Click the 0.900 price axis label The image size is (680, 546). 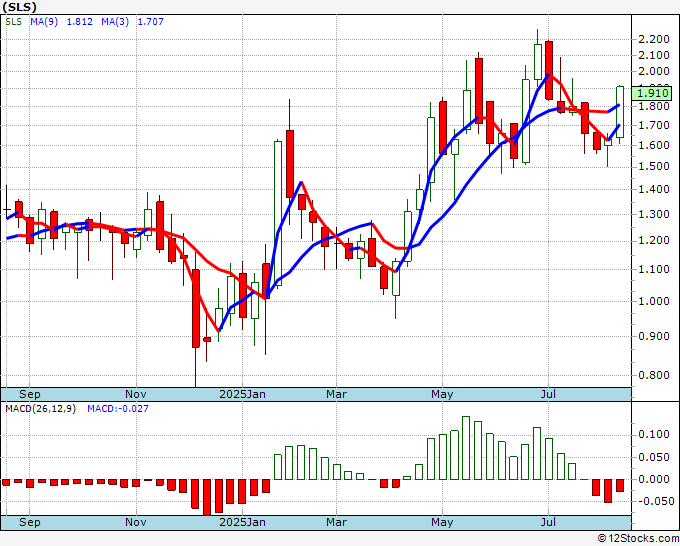(654, 336)
